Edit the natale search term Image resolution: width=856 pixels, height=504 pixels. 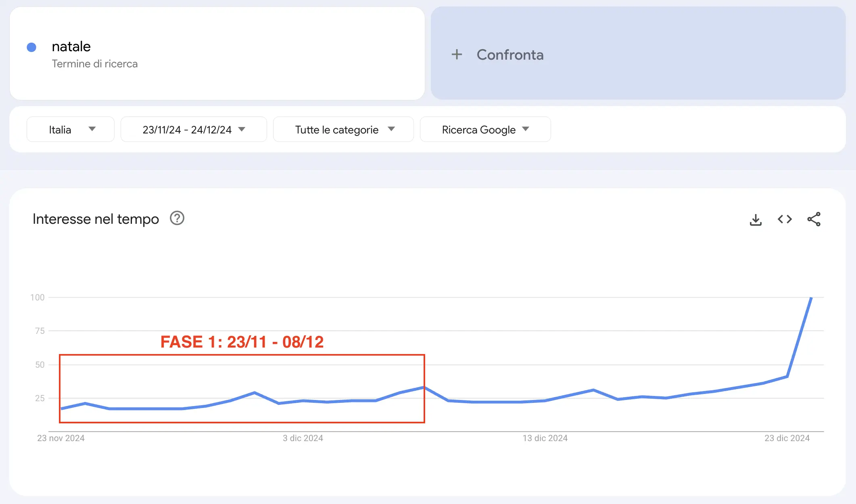click(x=71, y=46)
